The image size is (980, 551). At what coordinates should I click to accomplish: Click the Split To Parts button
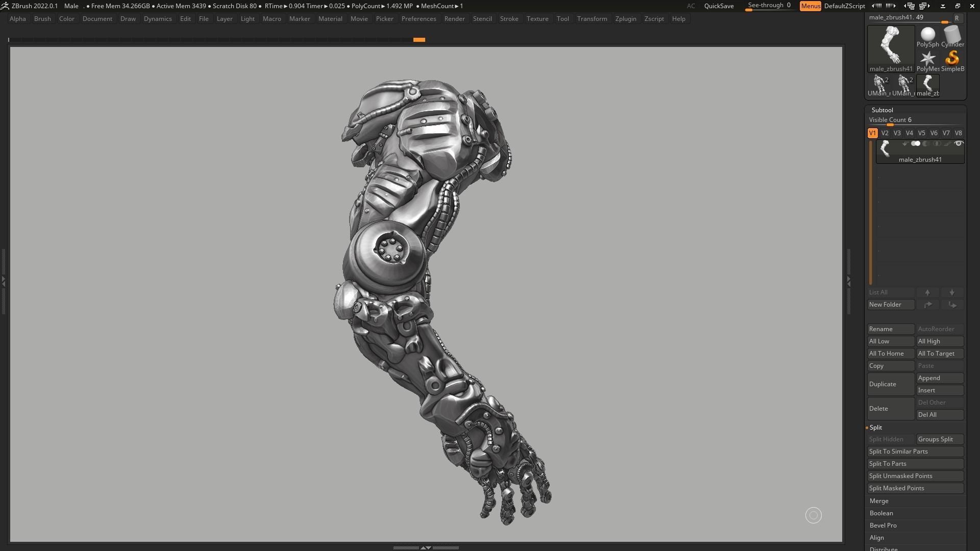coord(915,464)
